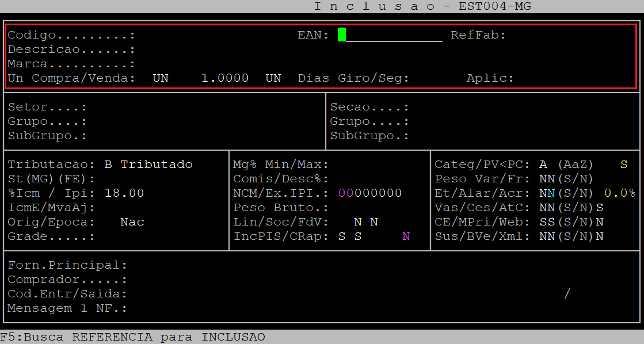
Task: Toggle the Peso Var/Fr NN flags
Action: 547,179
